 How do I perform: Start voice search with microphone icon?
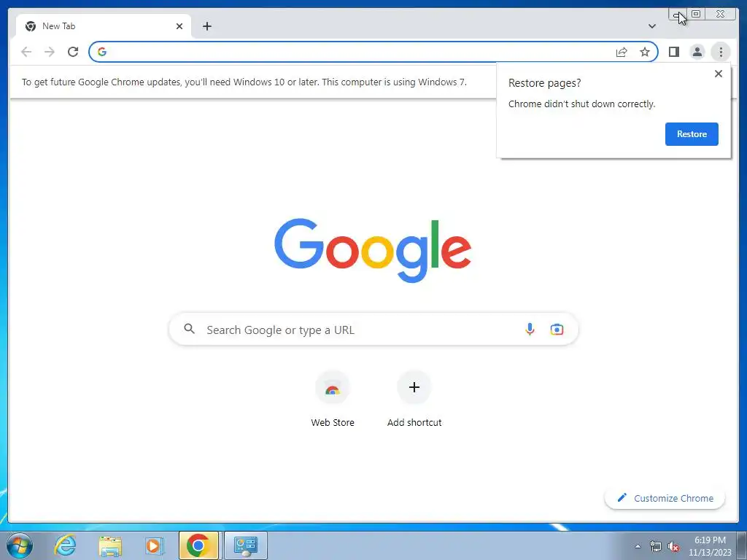tap(530, 329)
